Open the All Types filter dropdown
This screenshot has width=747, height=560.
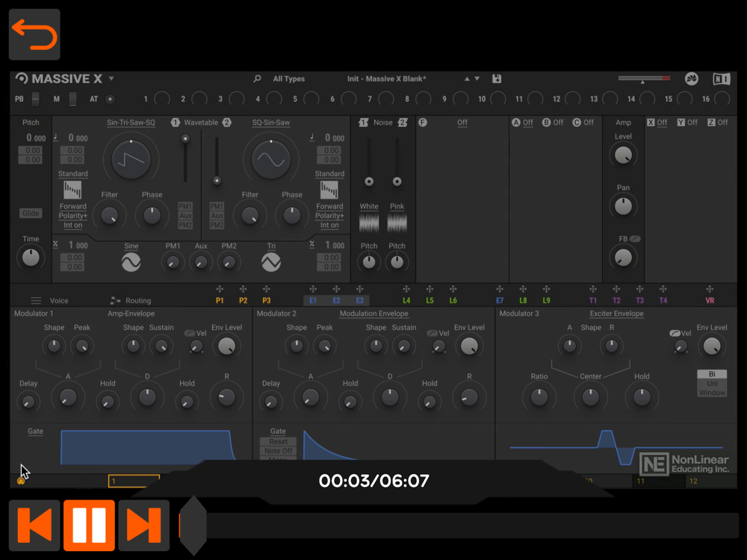pyautogui.click(x=288, y=78)
